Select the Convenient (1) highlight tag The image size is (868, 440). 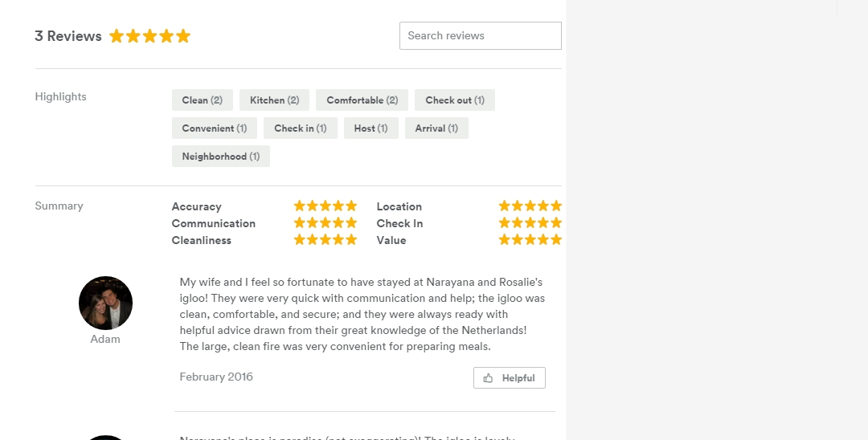pyautogui.click(x=214, y=128)
